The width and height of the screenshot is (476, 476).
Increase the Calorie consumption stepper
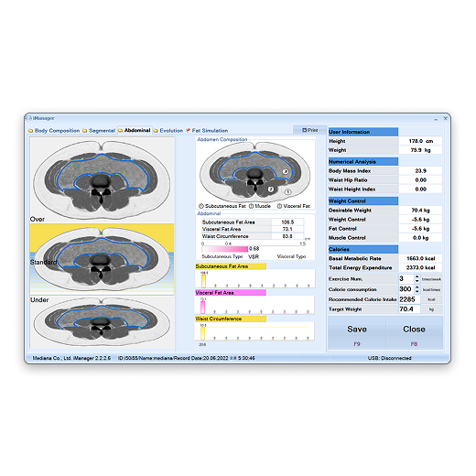(416, 287)
